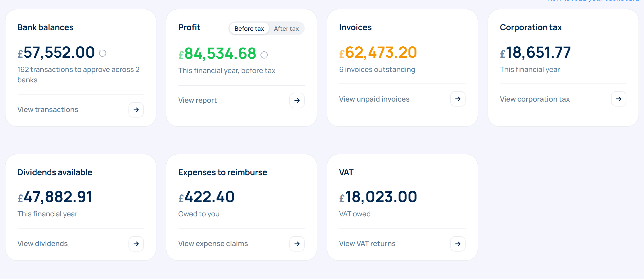Click the Expenses to reimburse amount £422.40
Viewport: 644px width, 279px height.
coord(207,197)
